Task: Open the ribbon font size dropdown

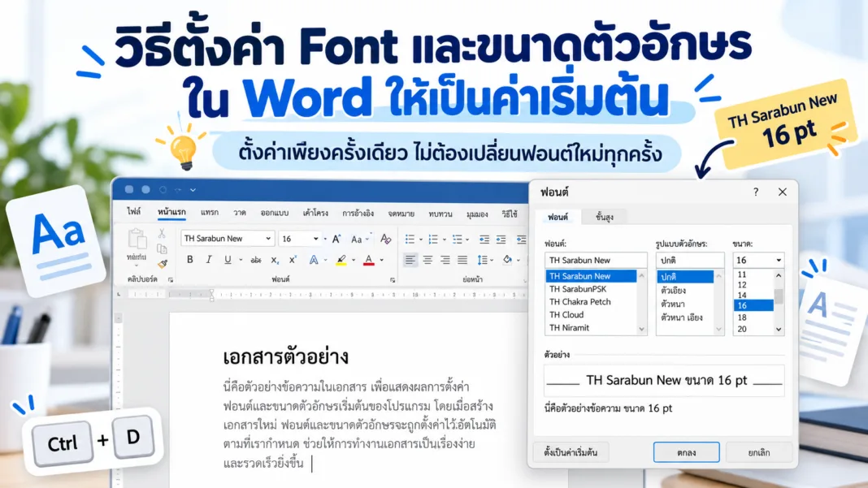Action: 315,239
